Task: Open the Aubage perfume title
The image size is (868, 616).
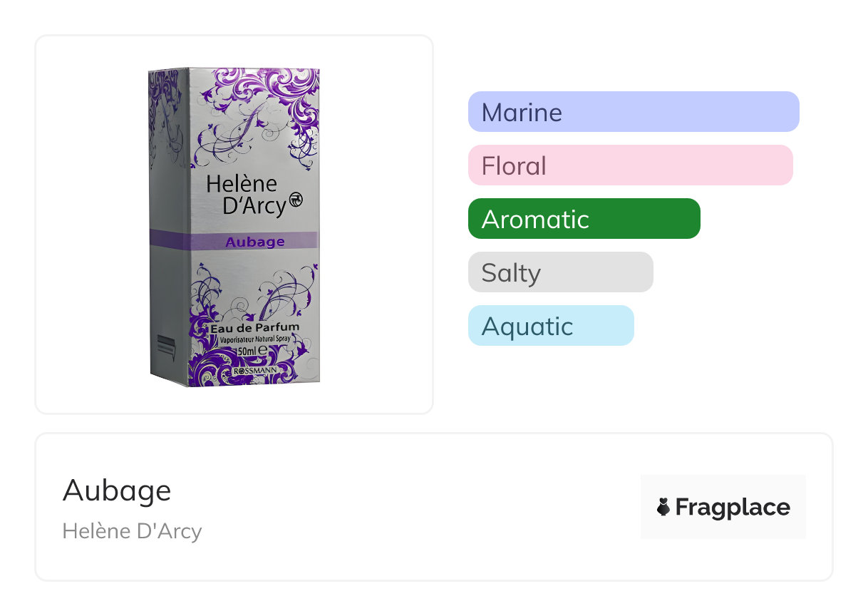Action: [117, 491]
